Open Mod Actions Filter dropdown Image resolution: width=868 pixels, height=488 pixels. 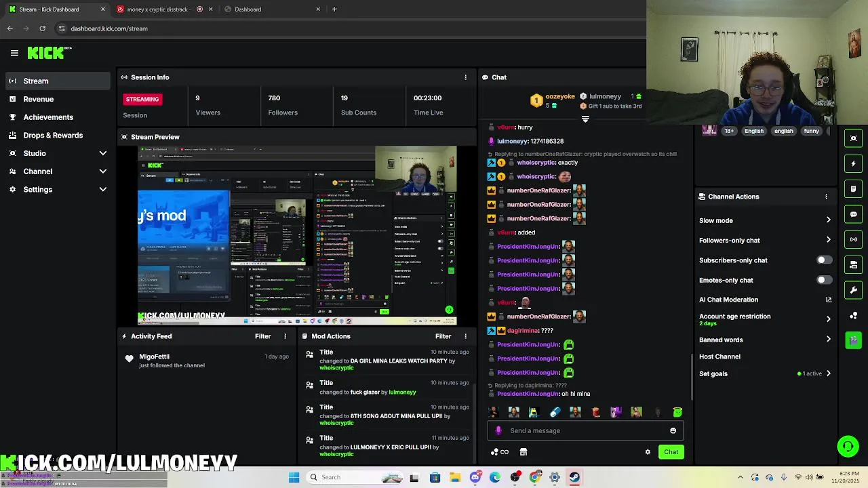pos(443,336)
